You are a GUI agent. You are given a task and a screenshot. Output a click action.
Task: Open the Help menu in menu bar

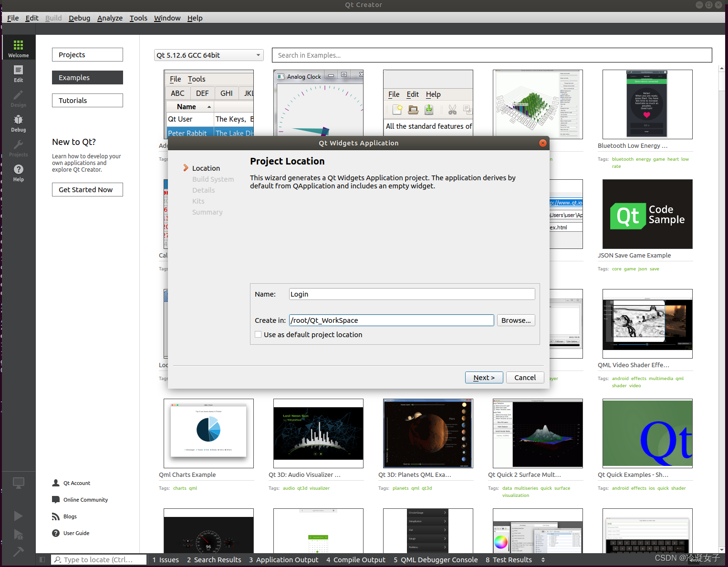tap(195, 18)
